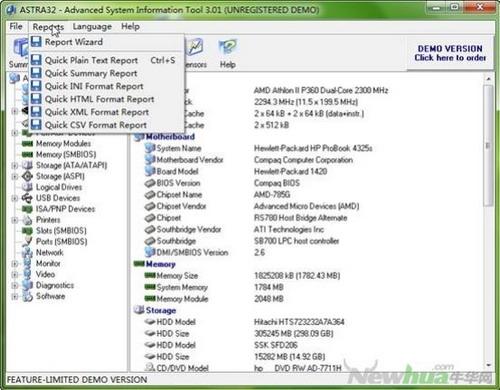Choose Quick XML Format Report

(107, 112)
